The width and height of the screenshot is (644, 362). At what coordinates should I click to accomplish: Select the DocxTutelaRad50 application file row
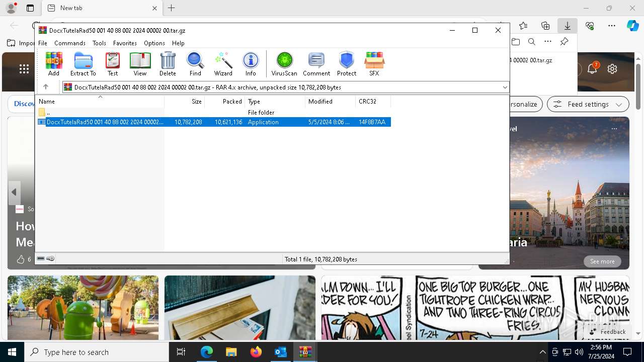point(213,122)
